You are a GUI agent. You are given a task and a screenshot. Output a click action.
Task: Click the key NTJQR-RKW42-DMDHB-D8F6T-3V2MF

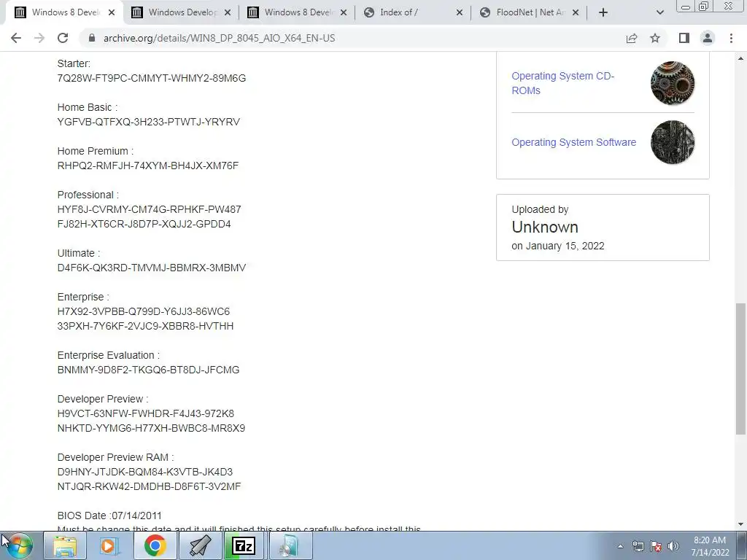(x=149, y=486)
